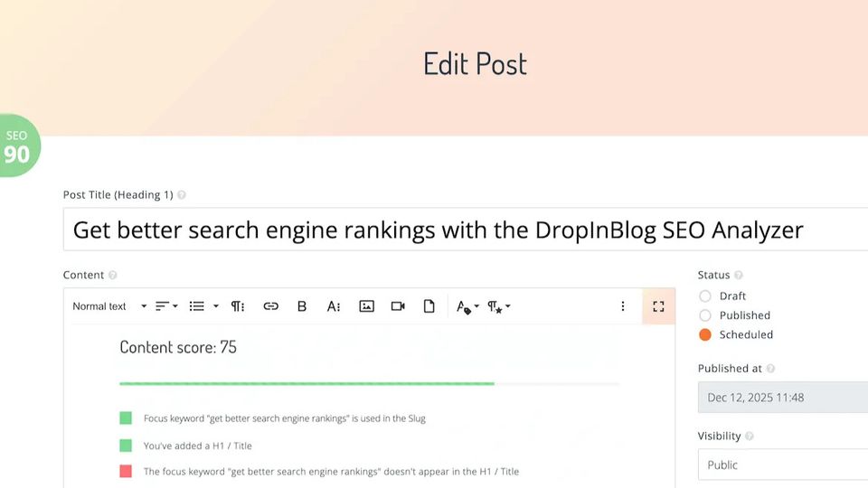868x488 pixels.
Task: Open the font size icon
Action: [x=334, y=306]
